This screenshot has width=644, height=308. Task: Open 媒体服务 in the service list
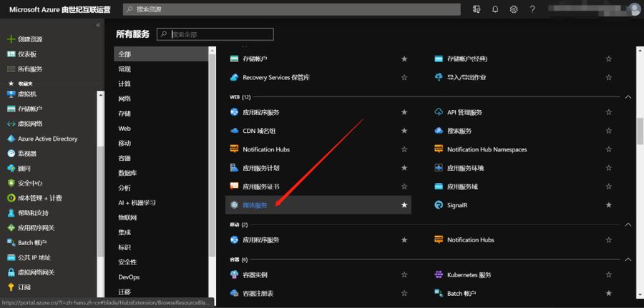pos(255,205)
